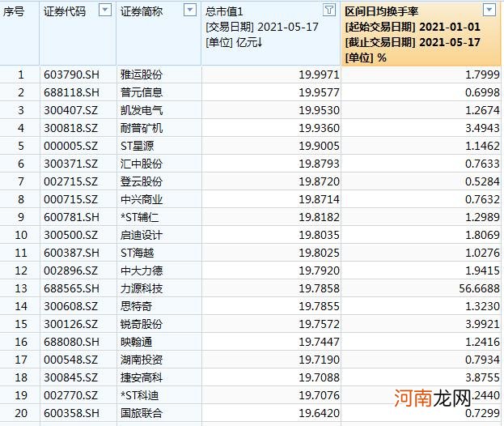Image resolution: width=504 pixels, height=426 pixels.
Task: Select the 证券简称 header label
Action: 142,11
